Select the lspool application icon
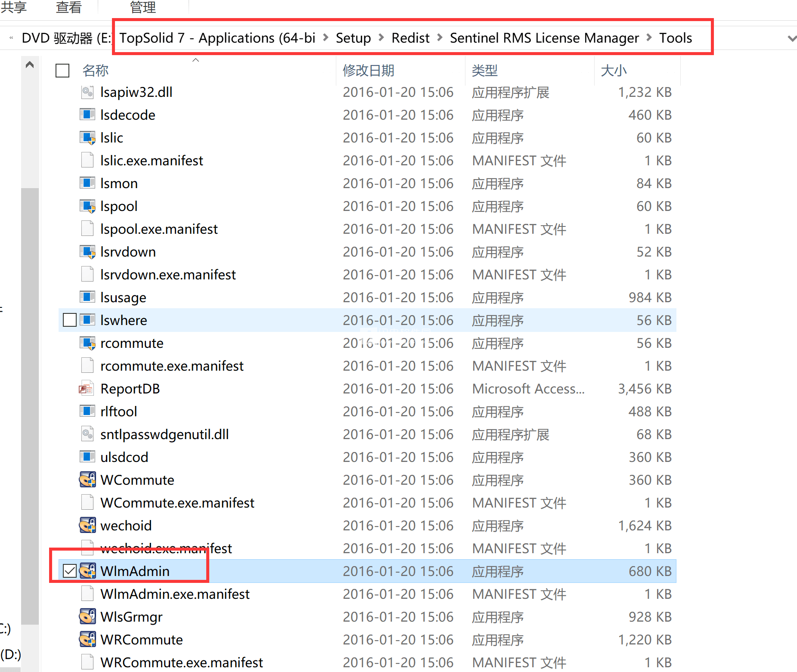This screenshot has height=672, width=797. coord(87,206)
